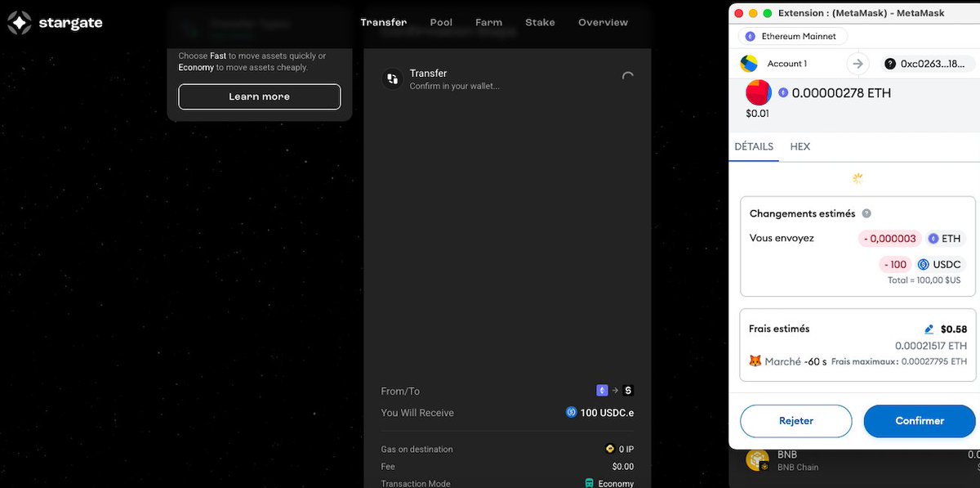Switch to the DÉTAILS tab
Image resolution: width=980 pixels, height=488 pixels.
(x=754, y=146)
